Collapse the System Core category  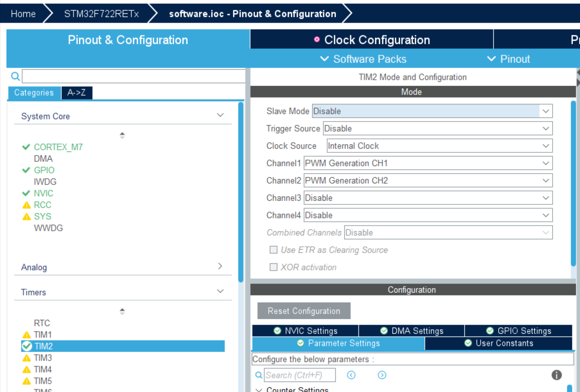[x=220, y=115]
